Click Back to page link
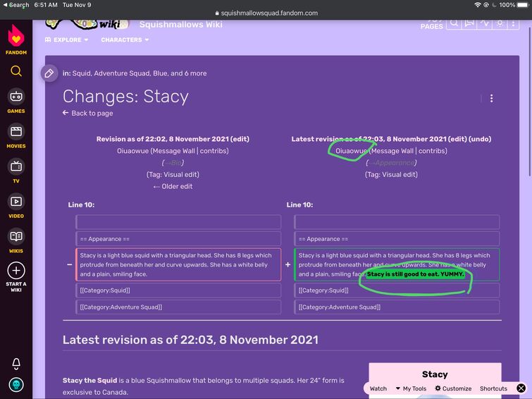 (x=92, y=113)
